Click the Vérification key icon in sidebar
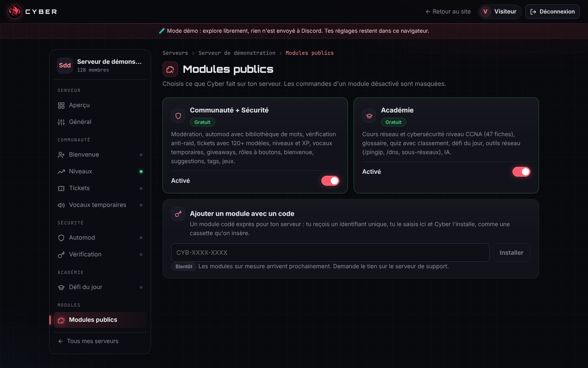This screenshot has height=368, width=588. pos(61,255)
